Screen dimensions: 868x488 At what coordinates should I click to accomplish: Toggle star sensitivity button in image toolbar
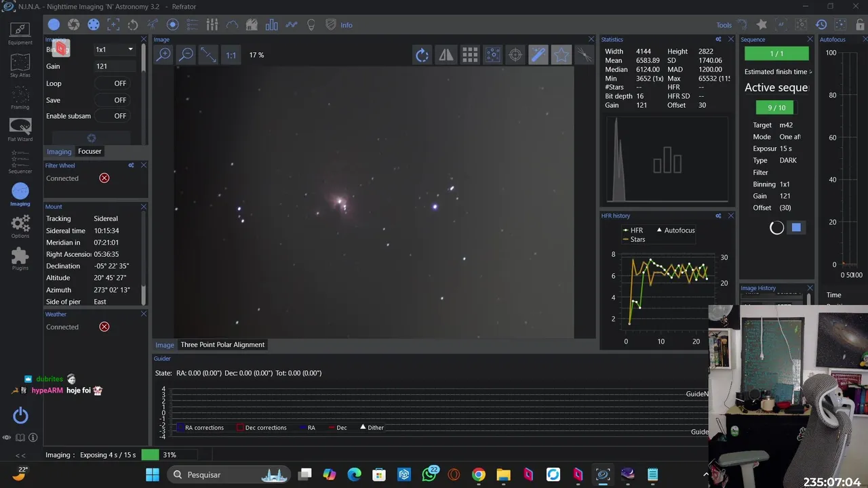561,55
